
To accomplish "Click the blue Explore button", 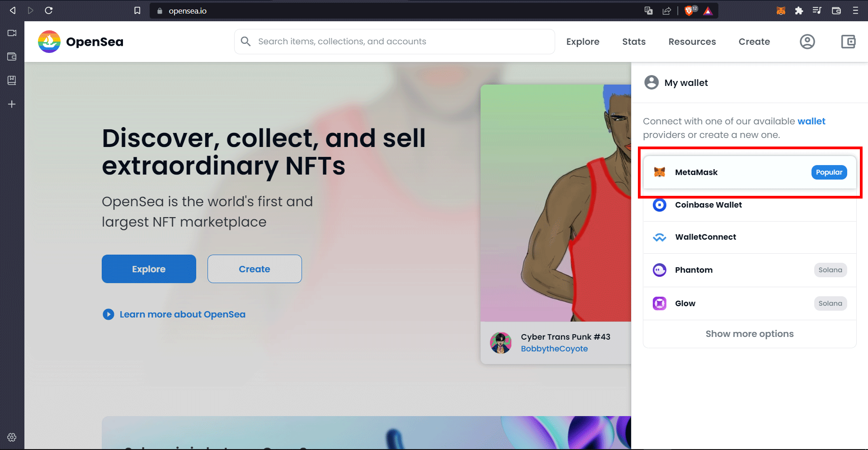I will [149, 269].
